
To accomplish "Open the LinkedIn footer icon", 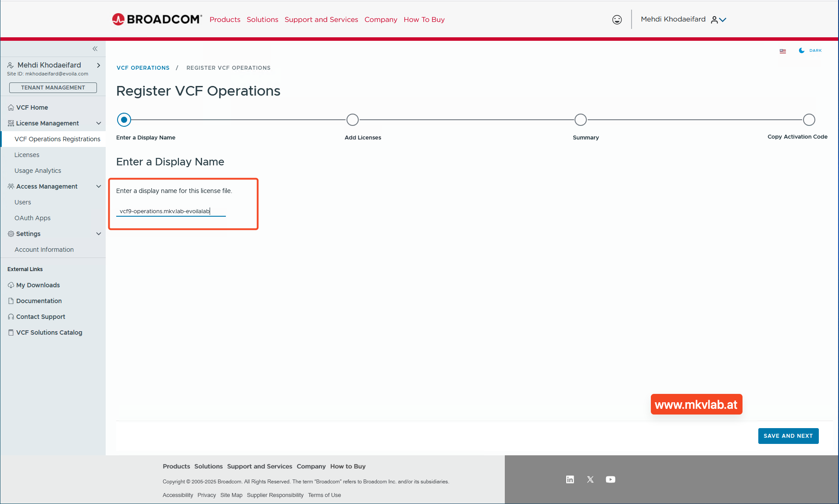I will 570,479.
